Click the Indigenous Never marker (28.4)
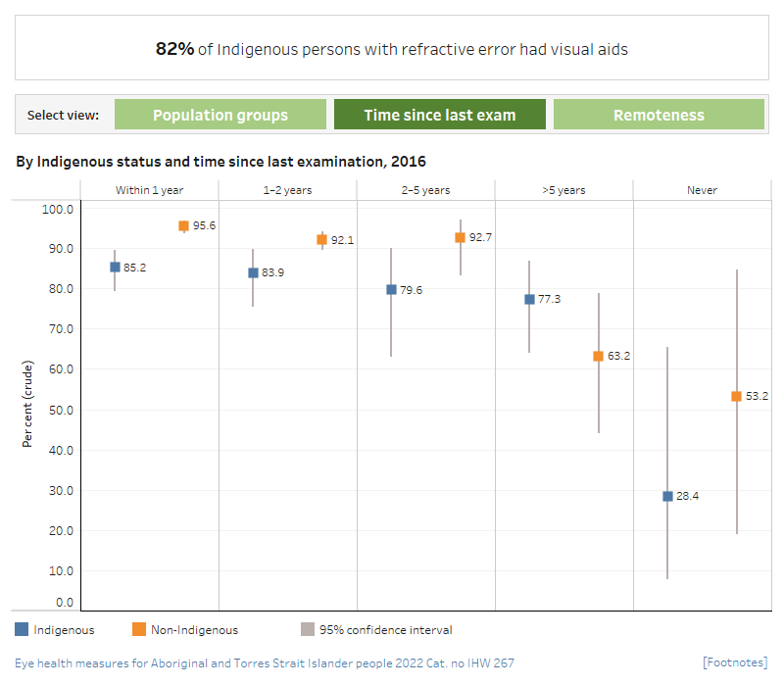The image size is (784, 686). [x=667, y=496]
